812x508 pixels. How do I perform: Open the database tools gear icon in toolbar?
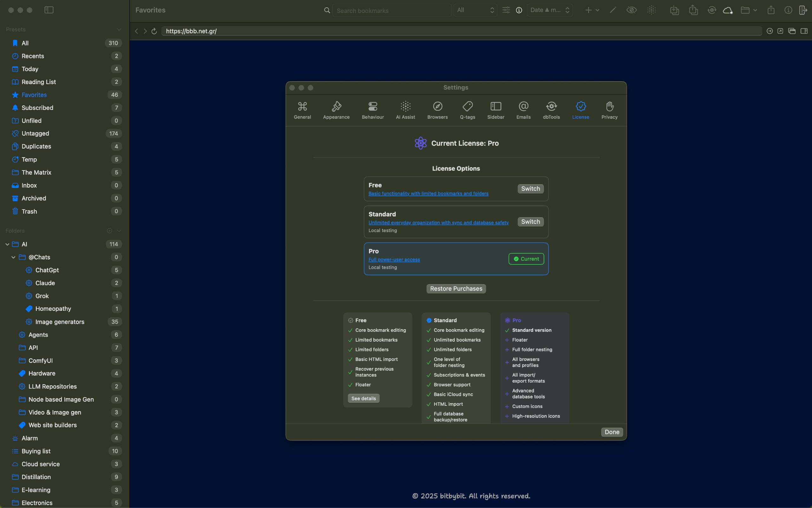pos(712,10)
